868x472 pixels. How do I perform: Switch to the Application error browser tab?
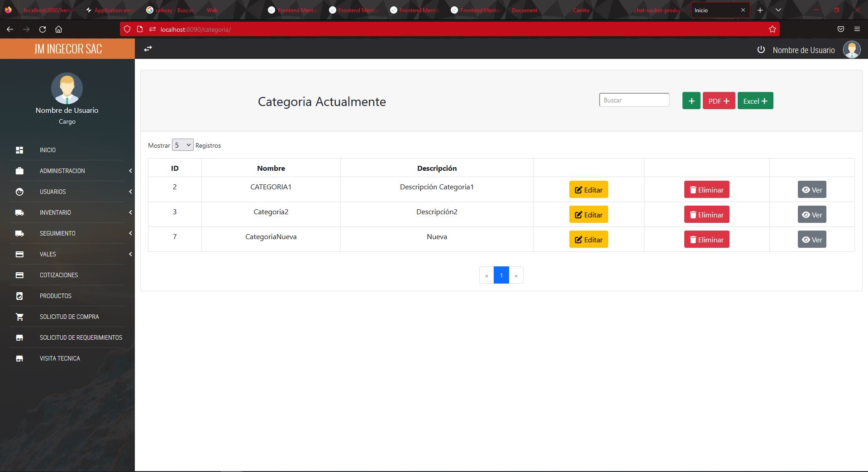coord(111,10)
